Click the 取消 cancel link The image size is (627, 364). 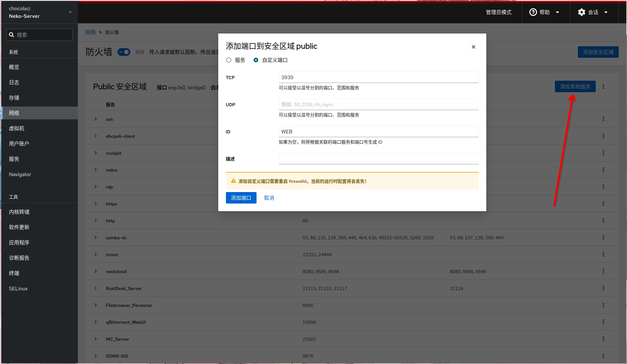[269, 198]
